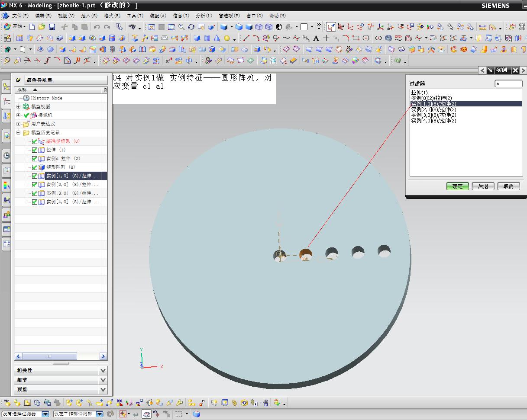527x420 pixels.
Task: Click the WCS orientation icon with blue pen
Action: [x=331, y=27]
